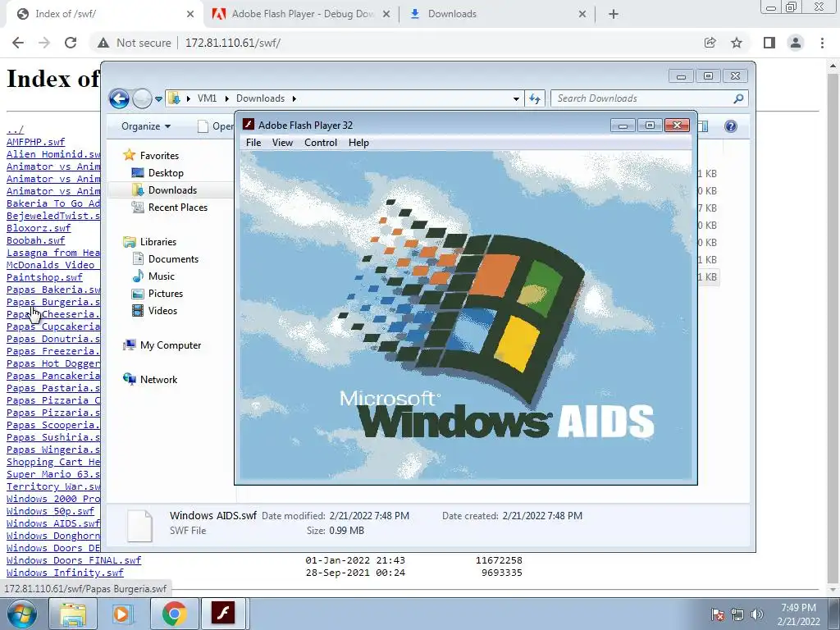Open Flash Player Help menu

pyautogui.click(x=358, y=143)
